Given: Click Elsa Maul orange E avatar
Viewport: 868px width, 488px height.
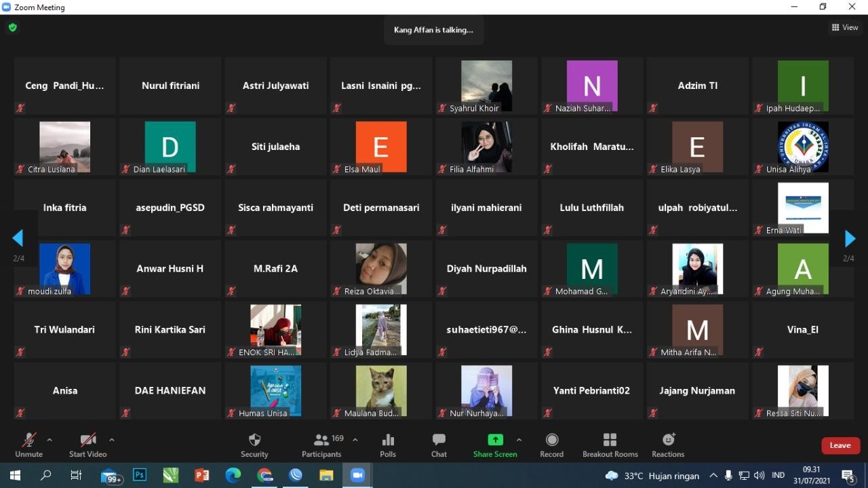Looking at the screenshot, I should point(381,147).
